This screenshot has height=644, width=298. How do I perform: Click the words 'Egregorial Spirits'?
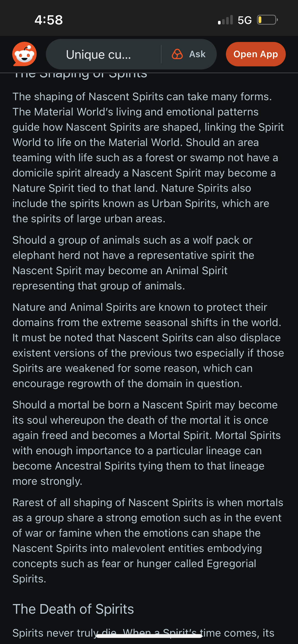point(231,564)
